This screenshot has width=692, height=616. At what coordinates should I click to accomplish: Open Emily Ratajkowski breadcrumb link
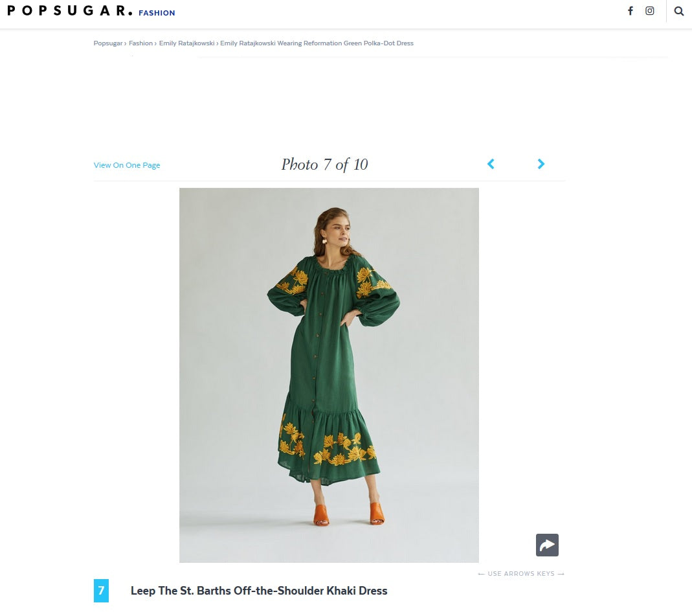click(186, 43)
